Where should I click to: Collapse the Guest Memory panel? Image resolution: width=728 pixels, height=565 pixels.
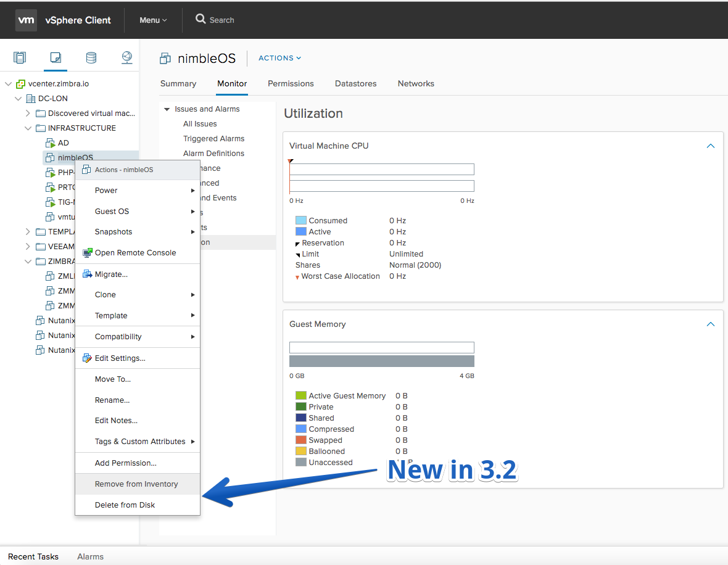pyautogui.click(x=710, y=324)
